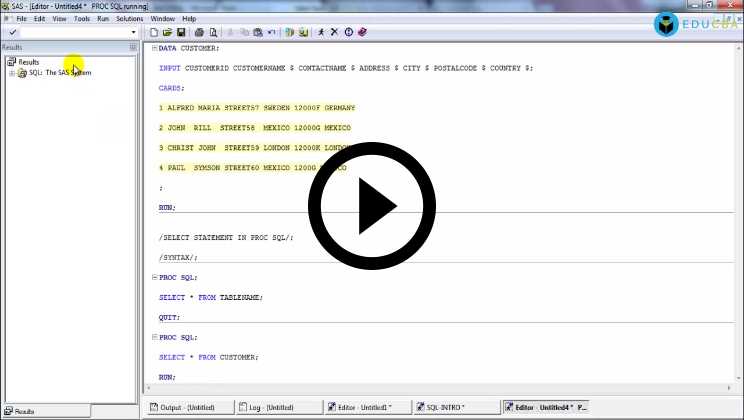Collapse the DATA CUSTOMER code block
The width and height of the screenshot is (744, 420).
[x=154, y=48]
